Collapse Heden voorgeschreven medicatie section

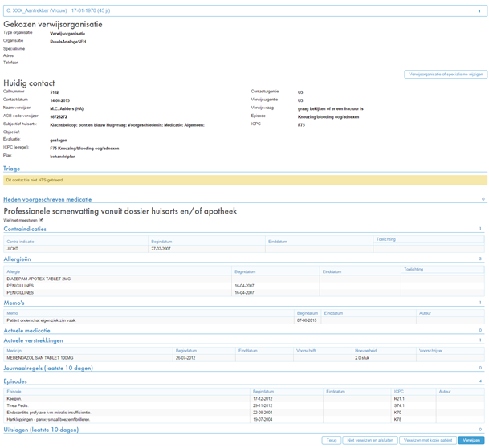47,199
